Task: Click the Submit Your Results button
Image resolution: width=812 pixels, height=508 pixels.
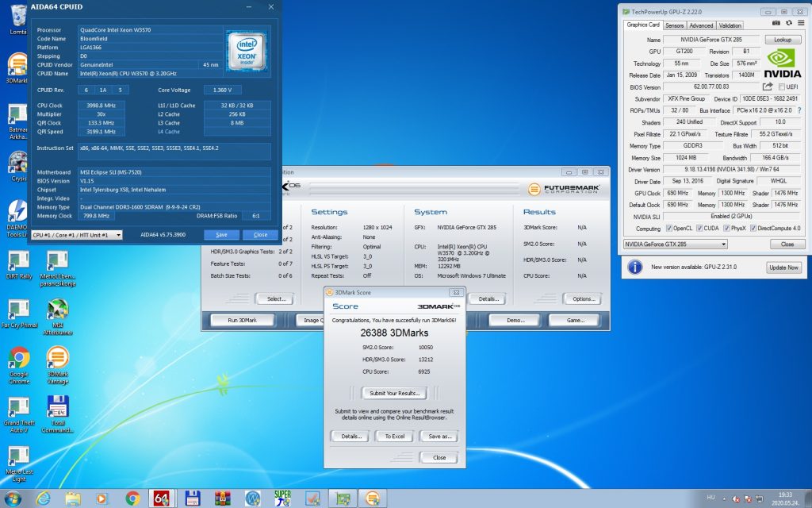Action: pyautogui.click(x=394, y=393)
